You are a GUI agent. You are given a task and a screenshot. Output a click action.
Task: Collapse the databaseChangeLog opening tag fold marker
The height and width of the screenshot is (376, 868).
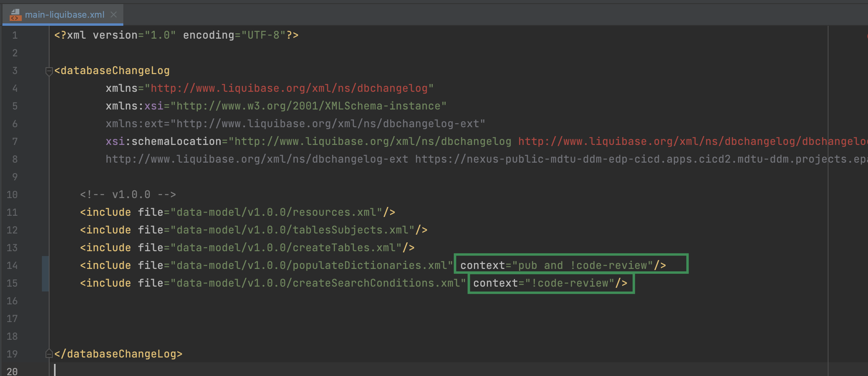pos(49,71)
